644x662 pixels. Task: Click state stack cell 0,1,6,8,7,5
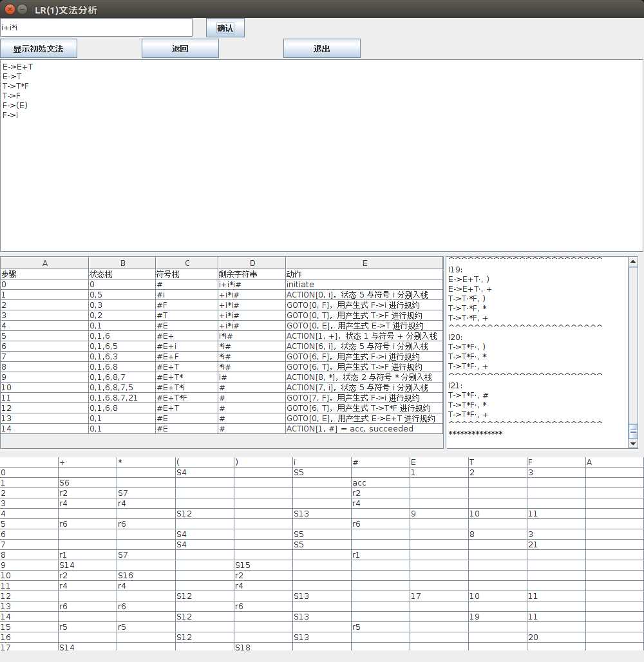(122, 388)
